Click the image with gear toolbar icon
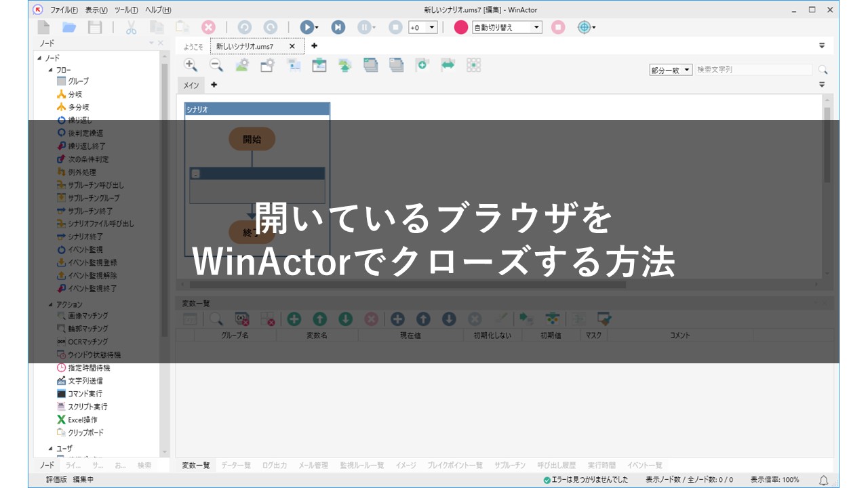 242,65
